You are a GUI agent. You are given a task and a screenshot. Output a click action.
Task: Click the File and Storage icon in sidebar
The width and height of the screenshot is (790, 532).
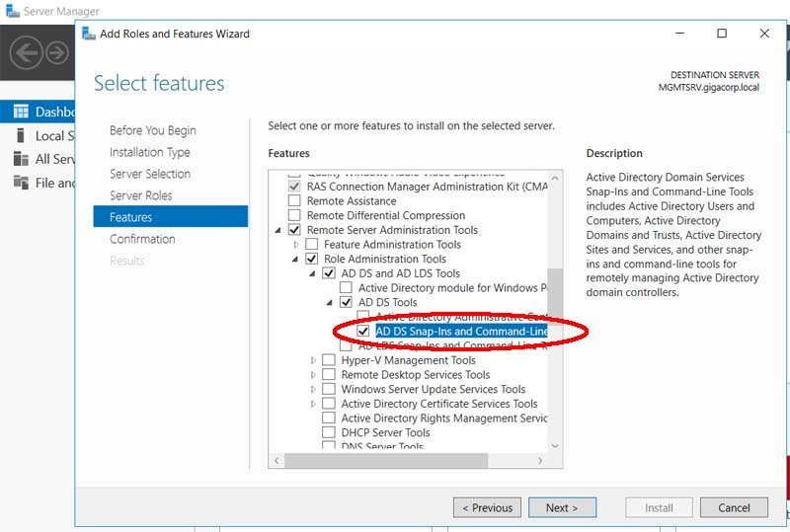(21, 183)
